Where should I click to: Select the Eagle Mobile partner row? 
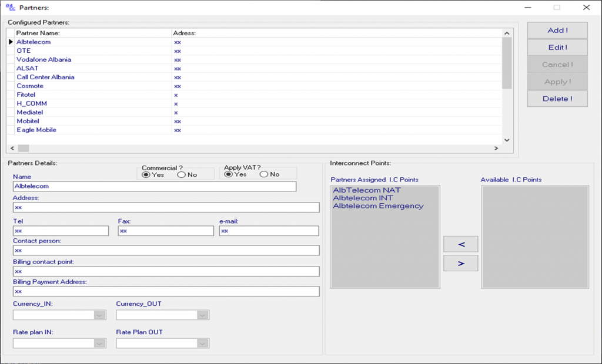pos(254,130)
